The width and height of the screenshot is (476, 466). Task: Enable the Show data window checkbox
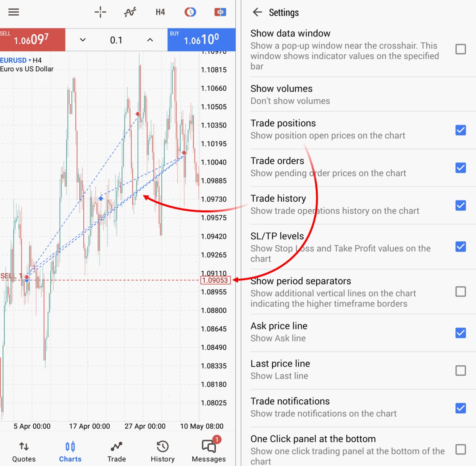pyautogui.click(x=461, y=49)
